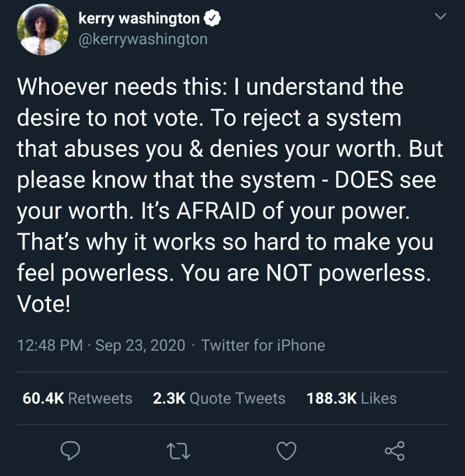Reply to the tweet via speech bubble icon

(71, 450)
